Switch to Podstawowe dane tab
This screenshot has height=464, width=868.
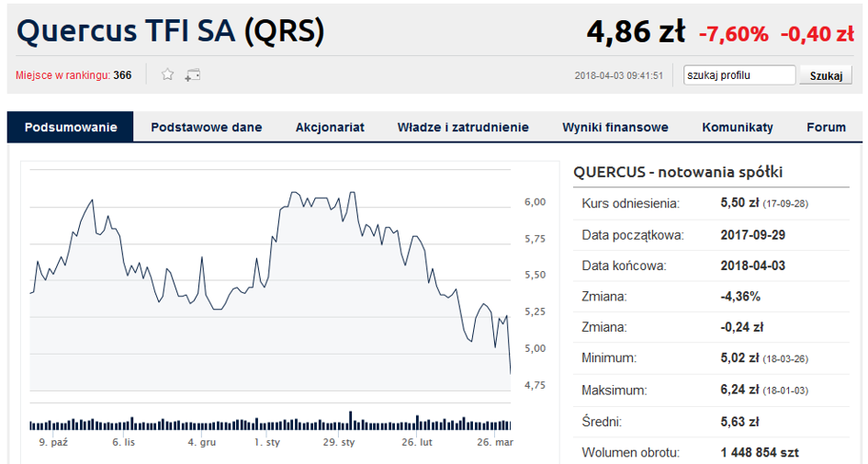tap(207, 127)
